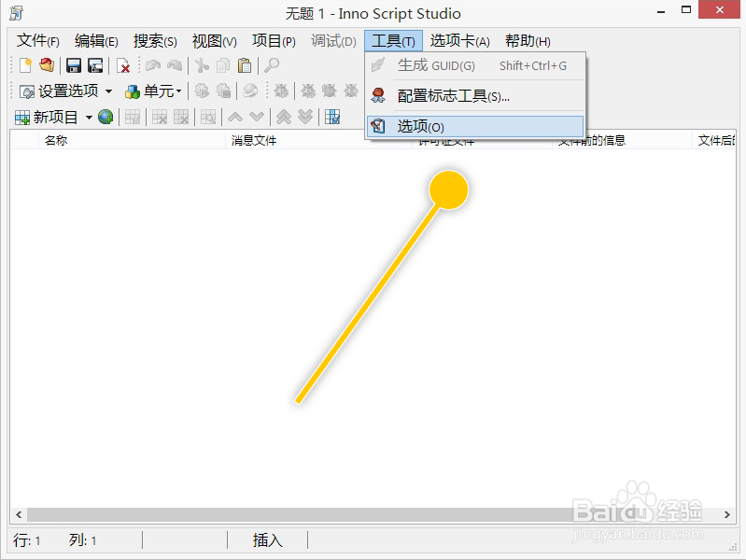Click the New file icon

coord(25,65)
